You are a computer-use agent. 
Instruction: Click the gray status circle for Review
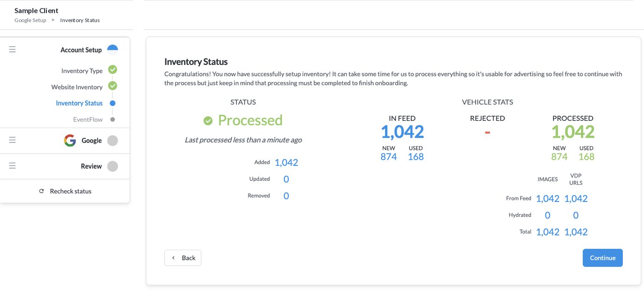(x=112, y=166)
